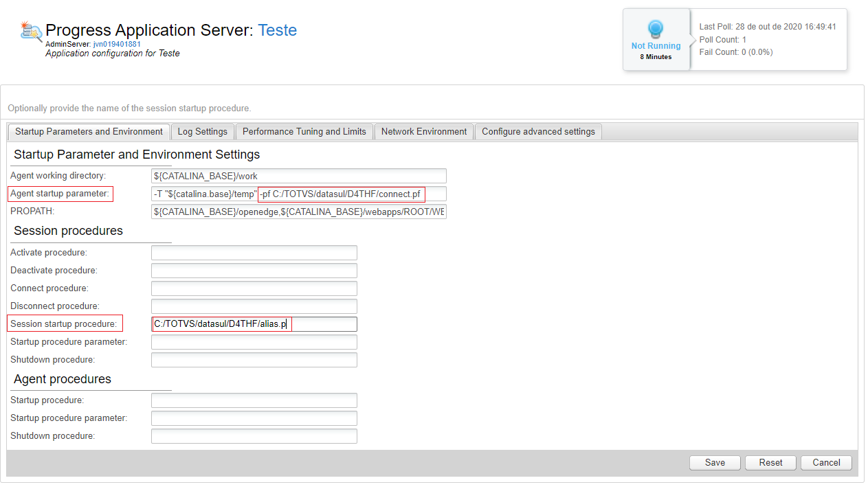Save the application configuration
The image size is (868, 489).
coord(715,462)
